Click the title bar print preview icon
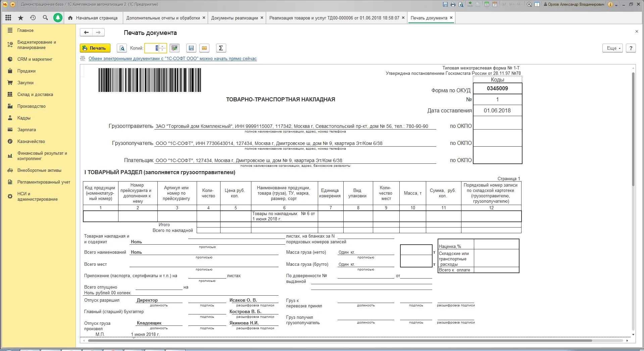This screenshot has width=644, height=351. [x=461, y=4]
